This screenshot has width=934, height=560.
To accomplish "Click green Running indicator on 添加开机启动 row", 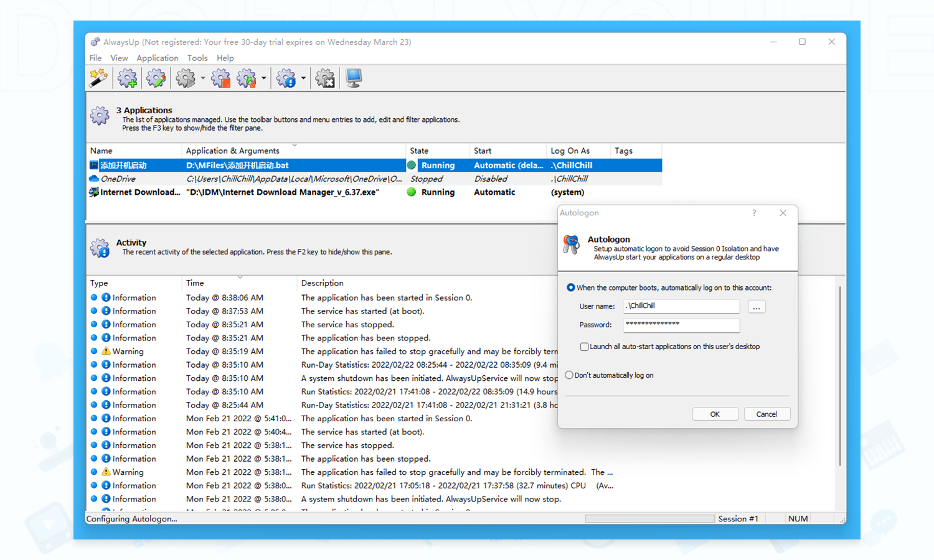I will pos(412,166).
